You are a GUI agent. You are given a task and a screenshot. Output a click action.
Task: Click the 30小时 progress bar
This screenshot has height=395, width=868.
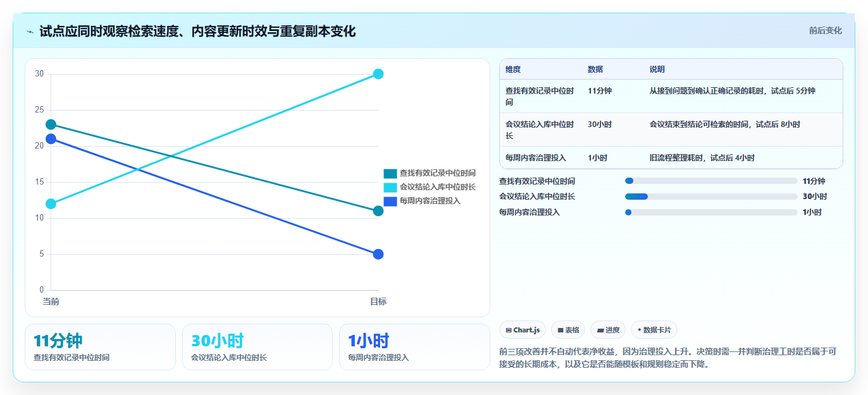click(x=711, y=197)
